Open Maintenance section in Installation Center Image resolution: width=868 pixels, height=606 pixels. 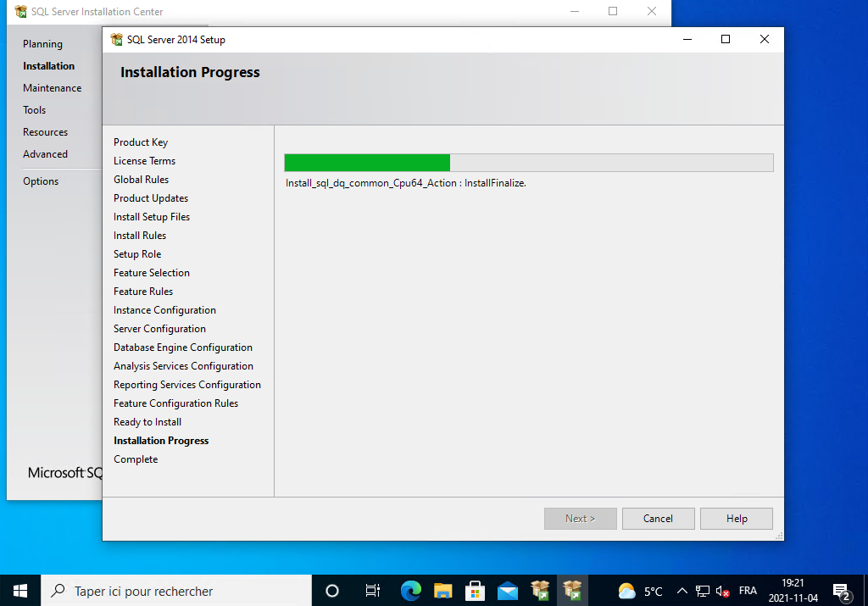52,88
